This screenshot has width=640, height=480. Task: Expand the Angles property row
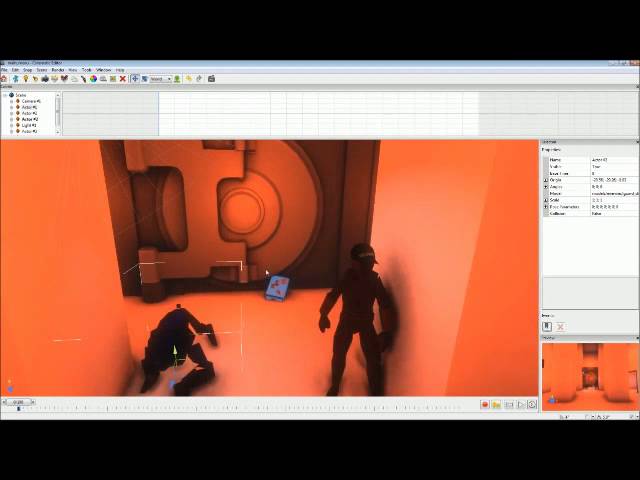(x=546, y=187)
